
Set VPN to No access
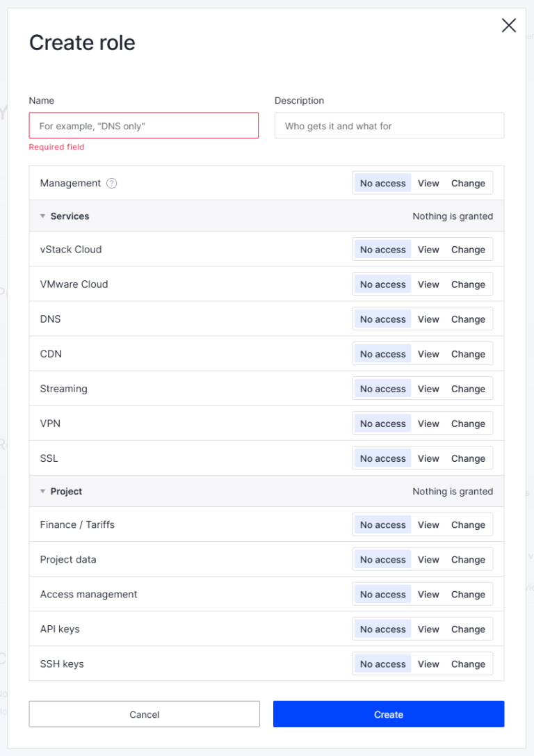382,424
